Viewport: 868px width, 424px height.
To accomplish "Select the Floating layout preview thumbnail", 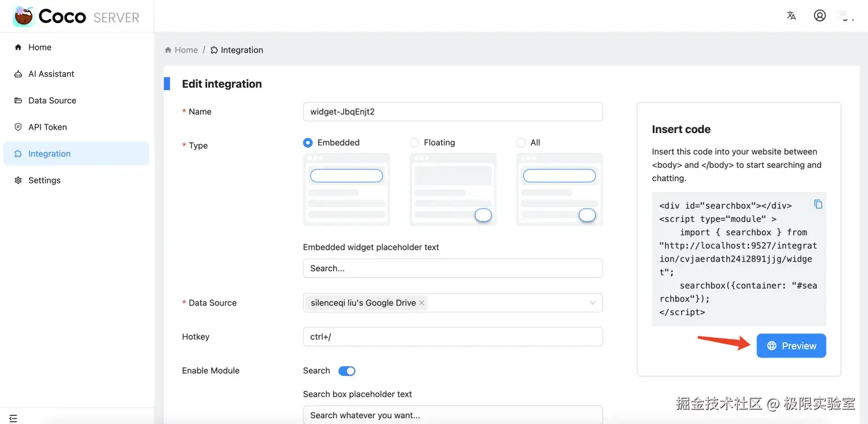I will pyautogui.click(x=453, y=189).
